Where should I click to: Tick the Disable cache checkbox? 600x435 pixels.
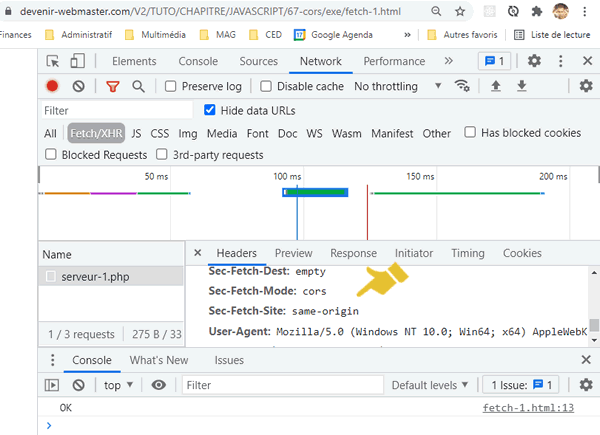267,87
